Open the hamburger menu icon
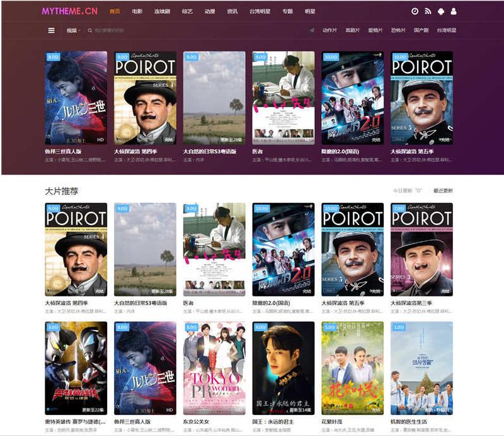This screenshot has height=437, width=504. tap(51, 30)
